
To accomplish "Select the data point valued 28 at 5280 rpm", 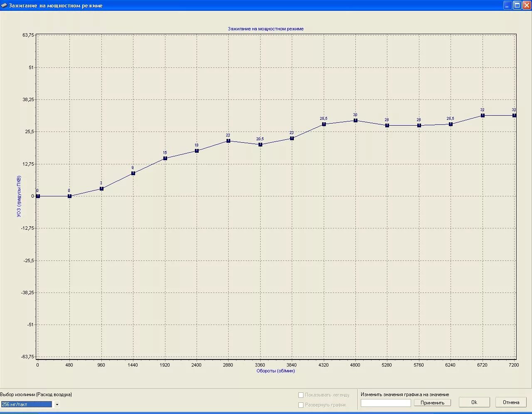I will (387, 125).
